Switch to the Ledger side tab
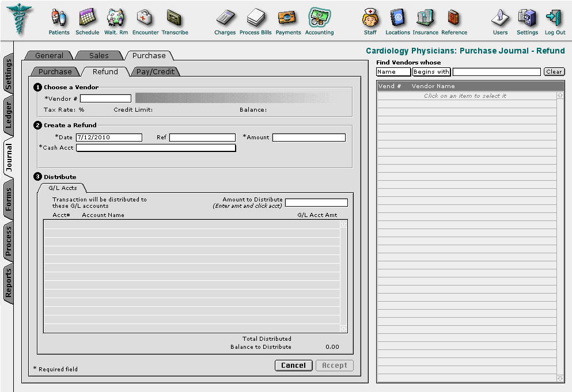The image size is (572, 392). pos(8,115)
